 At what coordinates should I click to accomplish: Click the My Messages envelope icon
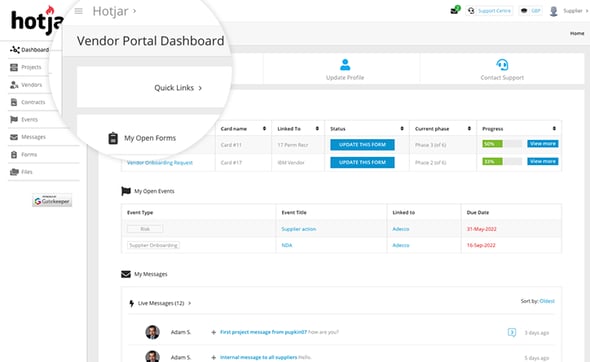126,274
